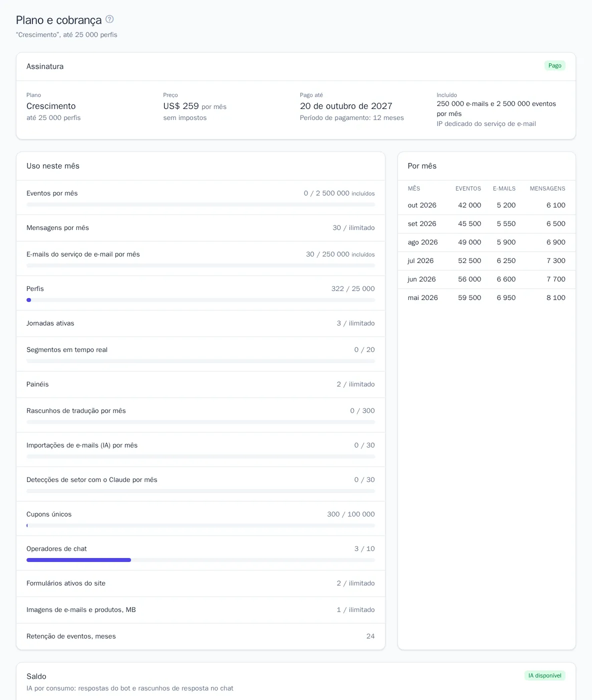Click the Uso neste mês heading
The width and height of the screenshot is (592, 700).
(x=53, y=166)
